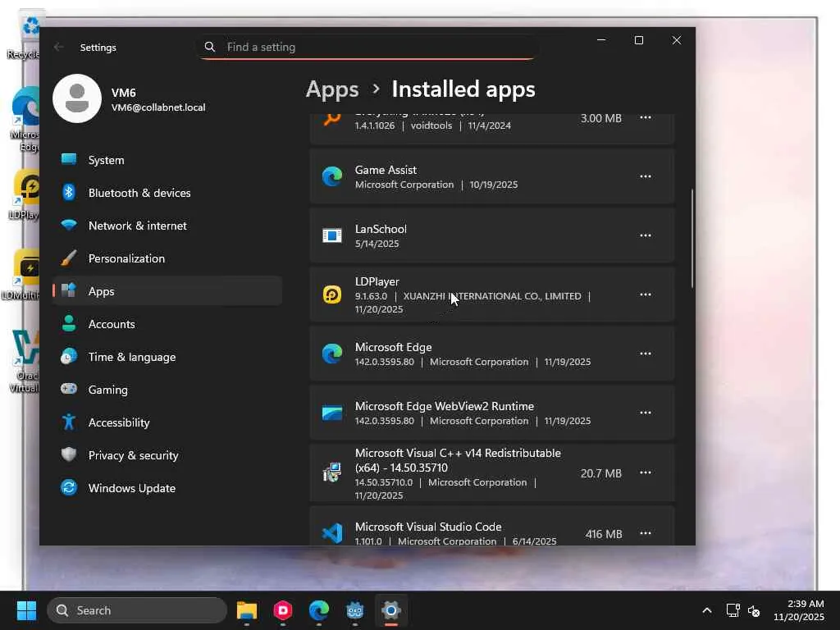Open File Explorer from taskbar

[247, 610]
